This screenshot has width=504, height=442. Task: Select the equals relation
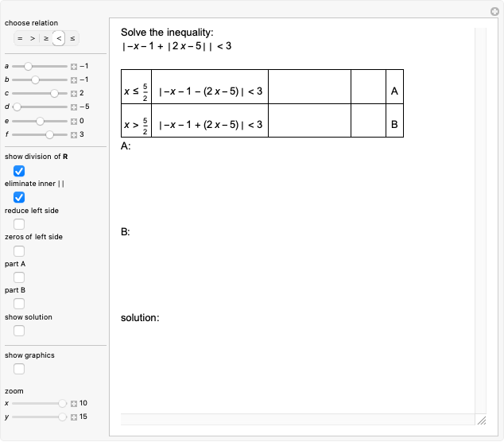coord(20,37)
